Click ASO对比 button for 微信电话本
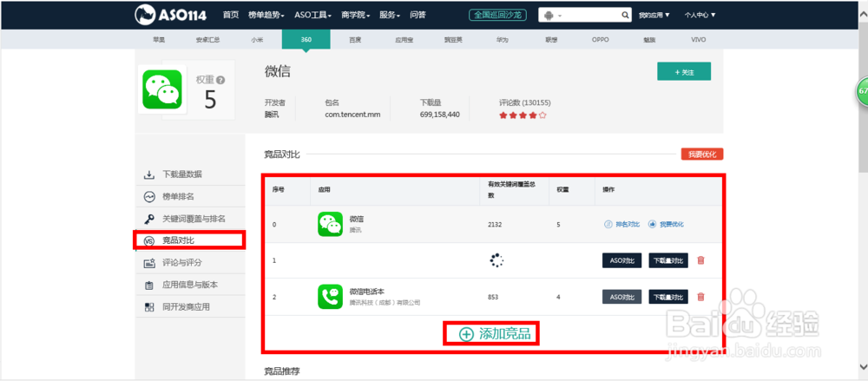 click(x=621, y=297)
